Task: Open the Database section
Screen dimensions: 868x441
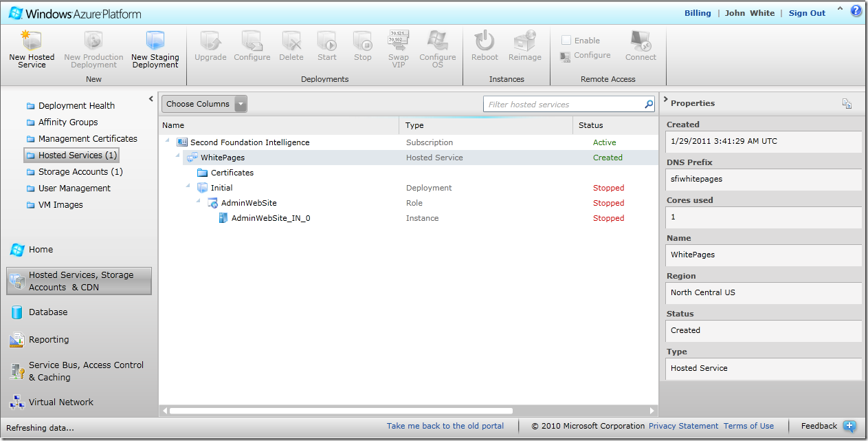Action: tap(39, 312)
